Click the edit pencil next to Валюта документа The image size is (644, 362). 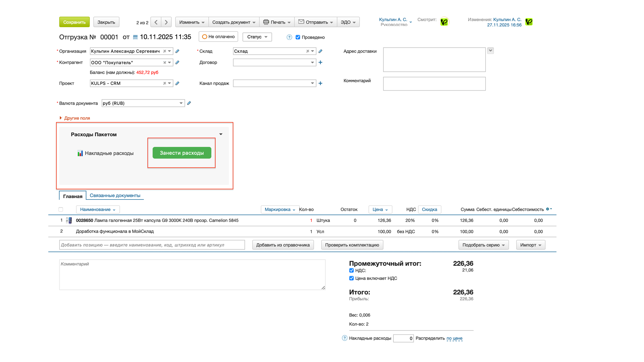point(189,103)
